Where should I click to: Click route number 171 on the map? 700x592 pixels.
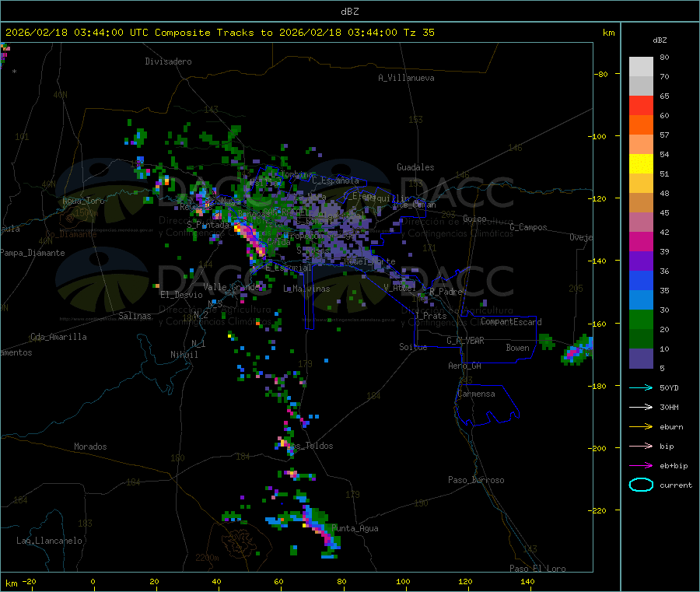point(429,248)
